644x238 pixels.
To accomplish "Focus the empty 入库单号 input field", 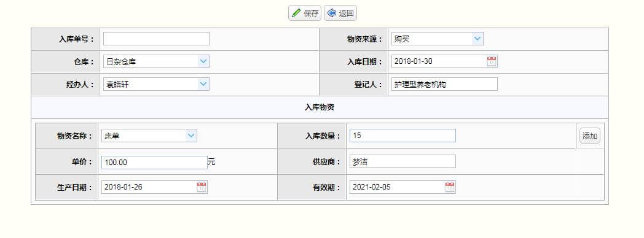I will pyautogui.click(x=156, y=39).
